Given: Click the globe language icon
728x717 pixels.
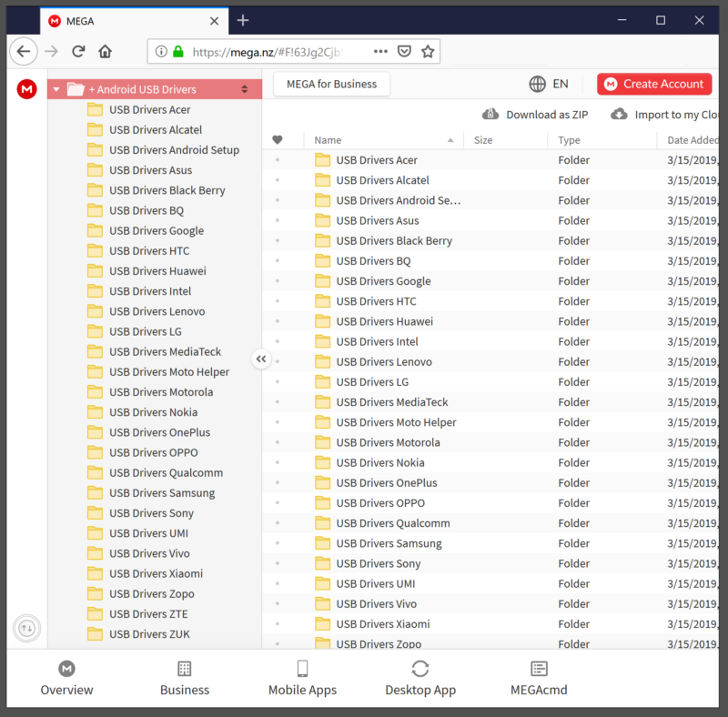Looking at the screenshot, I should pyautogui.click(x=538, y=84).
